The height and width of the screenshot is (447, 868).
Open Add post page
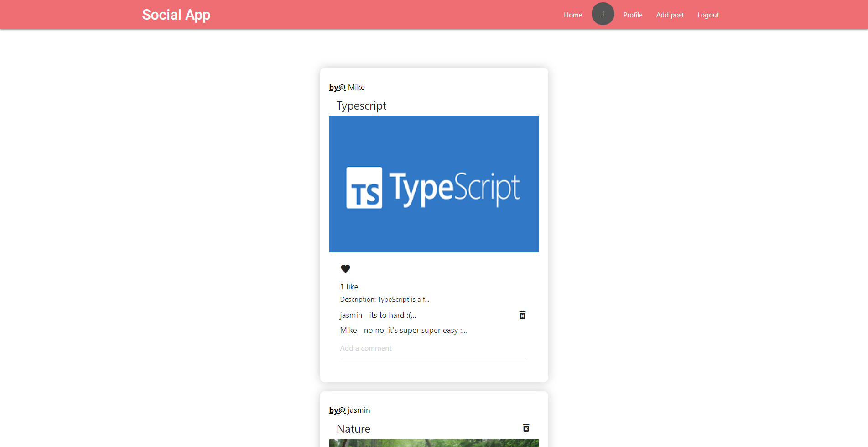coord(670,15)
